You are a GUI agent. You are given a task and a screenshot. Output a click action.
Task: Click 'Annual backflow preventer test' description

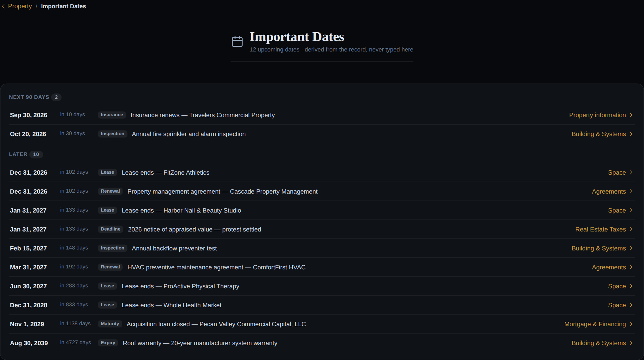[x=174, y=249]
